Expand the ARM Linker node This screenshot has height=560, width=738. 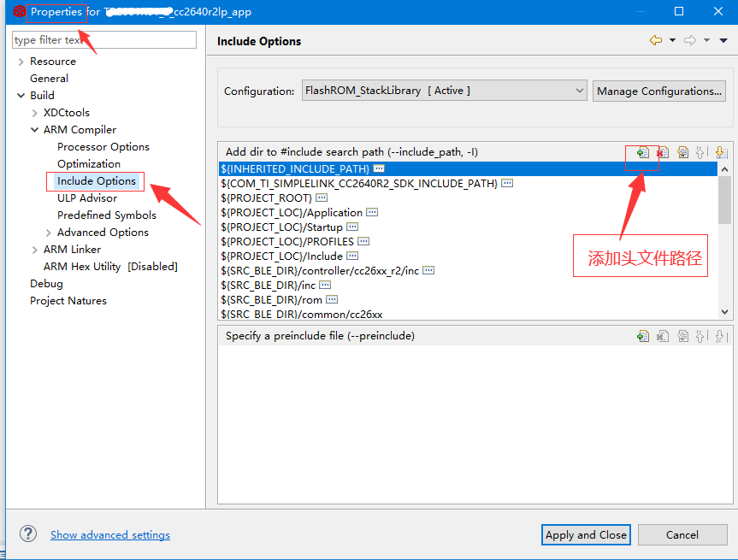click(34, 250)
